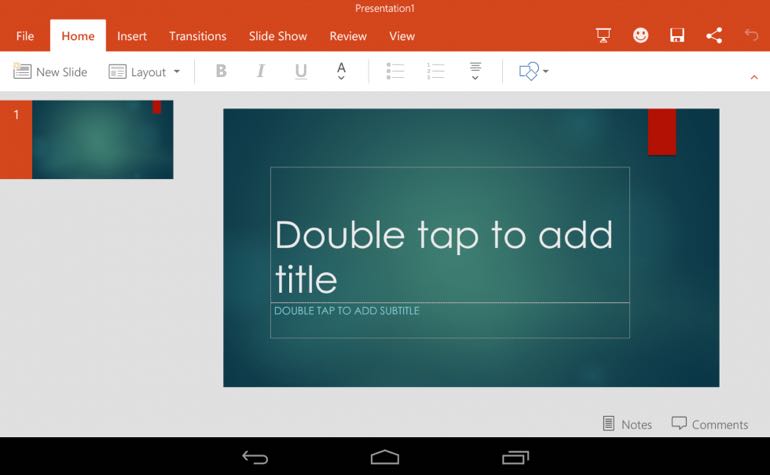
Task: Add a New Slide
Action: pyautogui.click(x=50, y=72)
